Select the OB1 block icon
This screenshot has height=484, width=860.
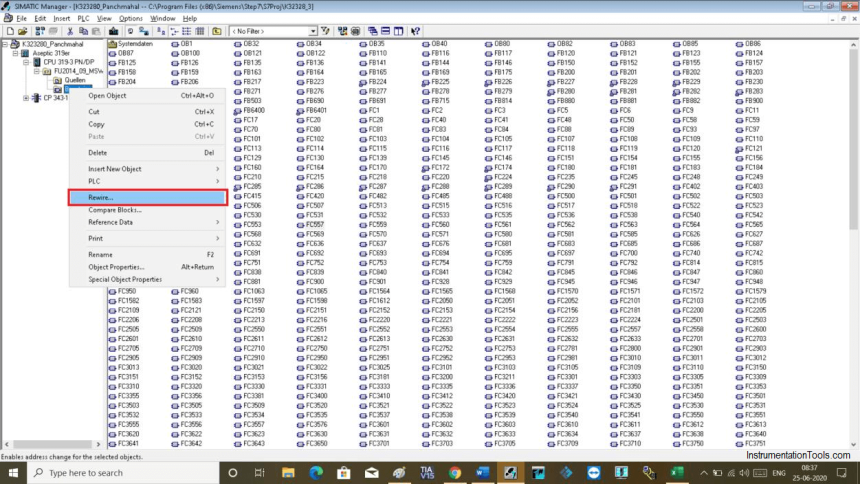pyautogui.click(x=175, y=44)
